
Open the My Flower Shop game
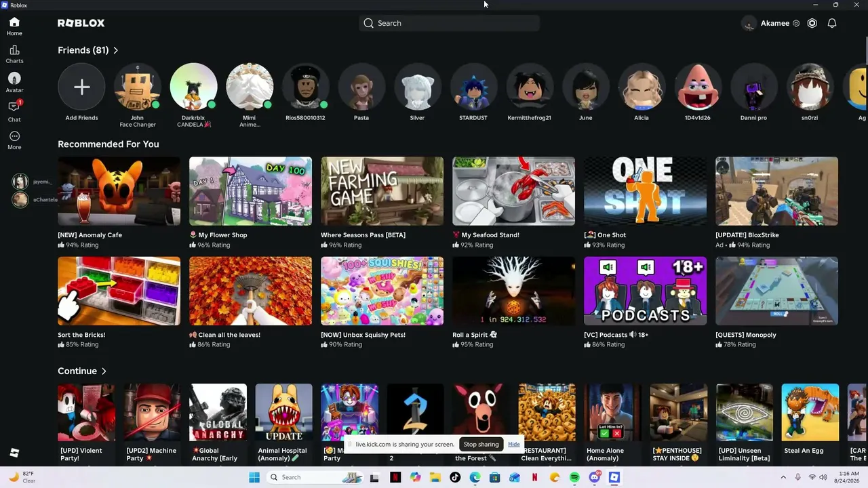[x=251, y=191]
